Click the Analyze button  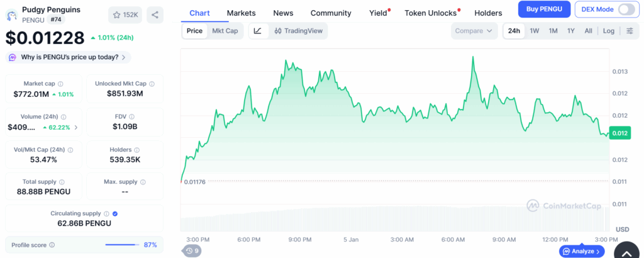pyautogui.click(x=582, y=251)
